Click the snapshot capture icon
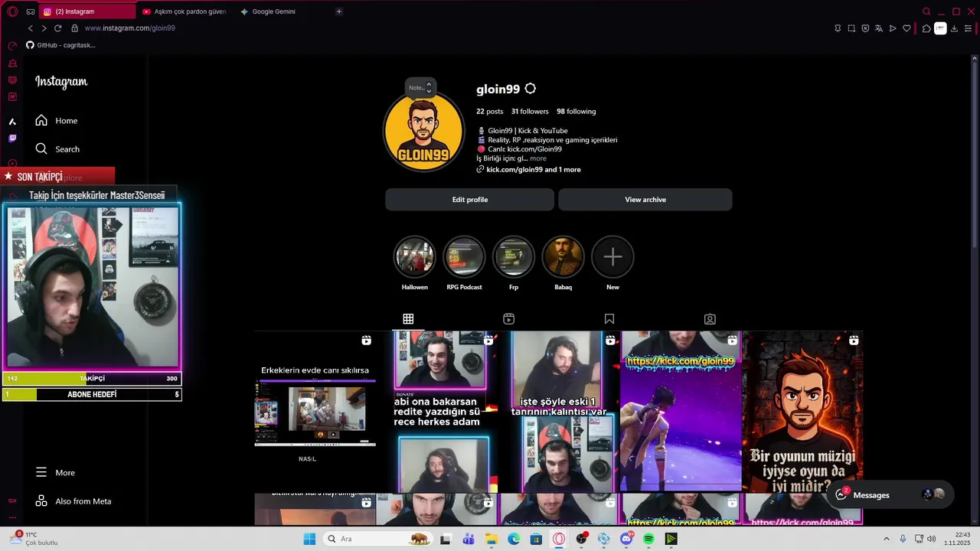 [x=851, y=28]
